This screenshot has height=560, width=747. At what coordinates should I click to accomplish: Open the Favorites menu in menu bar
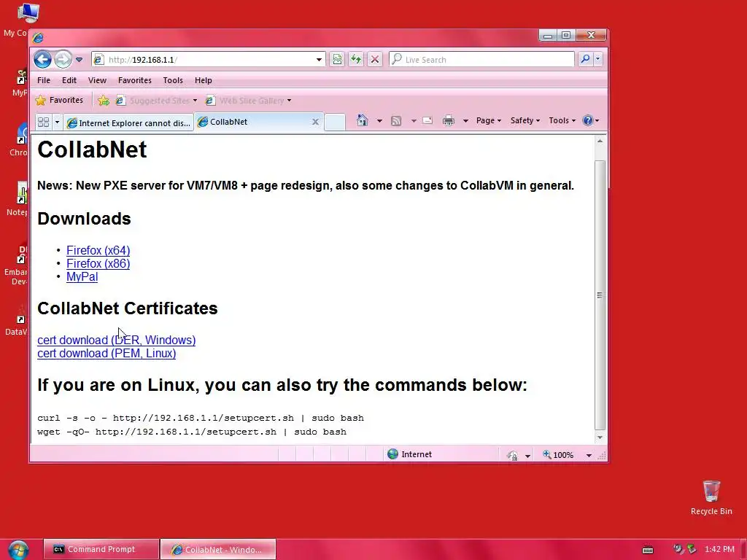135,80
